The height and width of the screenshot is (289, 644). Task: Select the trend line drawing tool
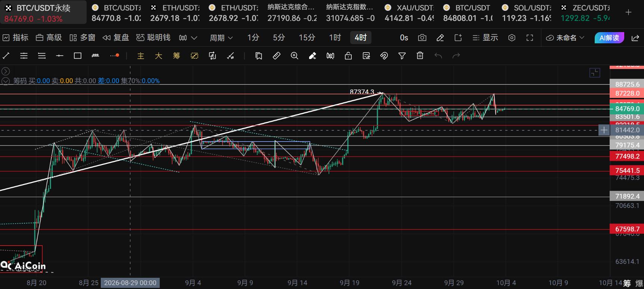click(x=6, y=56)
